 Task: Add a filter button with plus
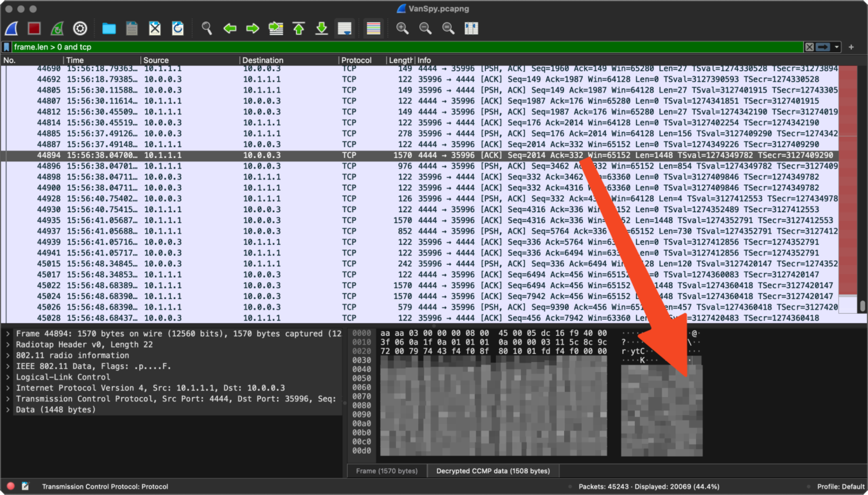(x=851, y=47)
